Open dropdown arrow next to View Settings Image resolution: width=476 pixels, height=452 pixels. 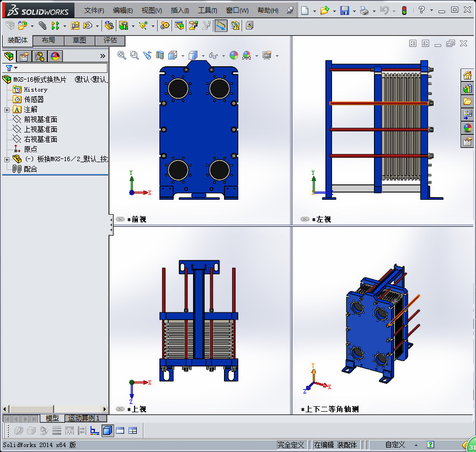[277, 56]
